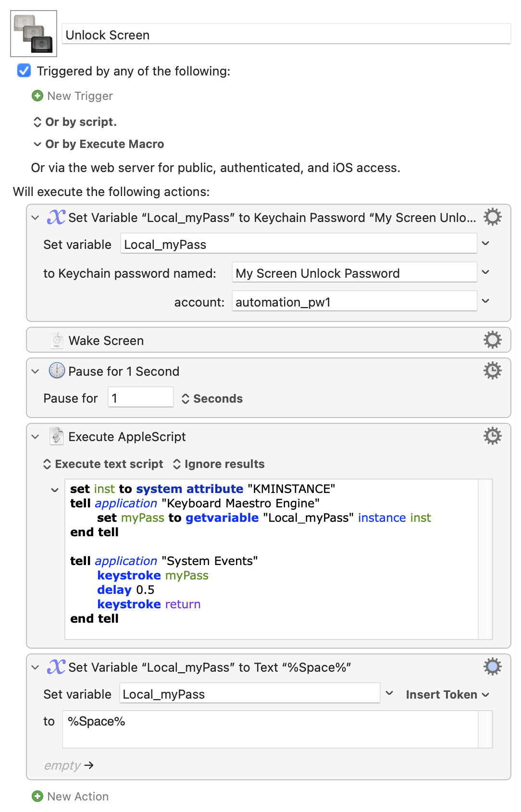Toggle the 'Triggered by any of the following' checkbox
521x812 pixels.
[x=24, y=71]
